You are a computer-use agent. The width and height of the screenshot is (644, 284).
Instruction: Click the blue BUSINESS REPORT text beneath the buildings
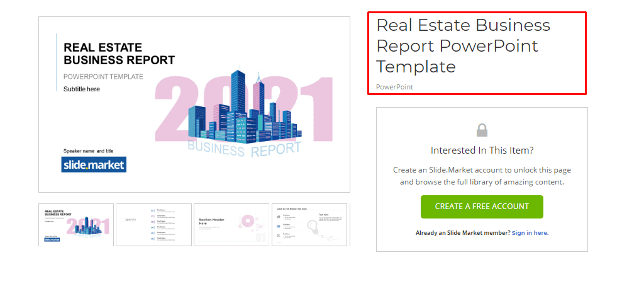pyautogui.click(x=244, y=149)
